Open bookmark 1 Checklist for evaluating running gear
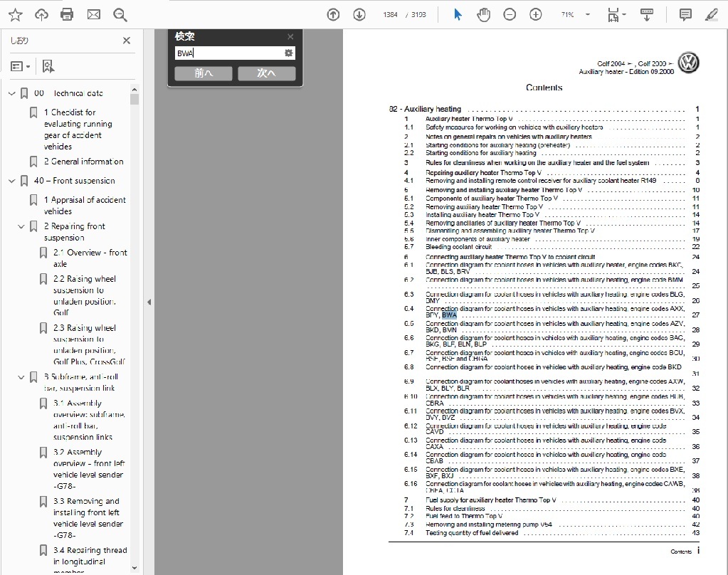728x575 pixels. point(78,129)
